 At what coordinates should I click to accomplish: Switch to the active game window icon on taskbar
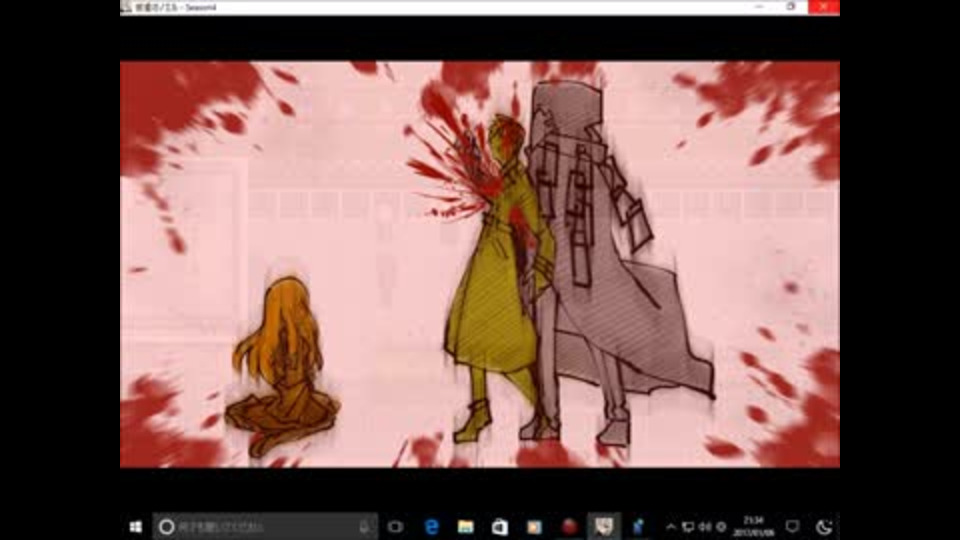point(604,527)
